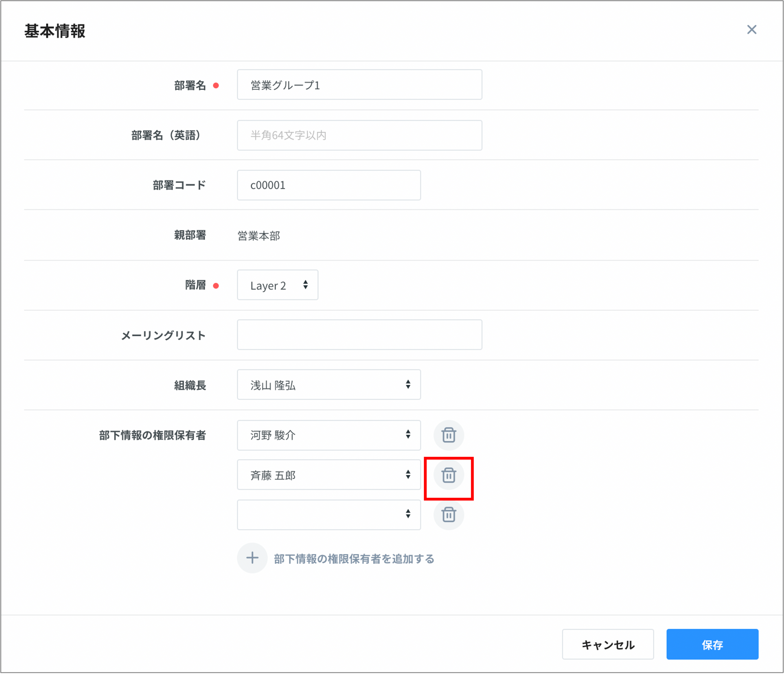
Task: Click 部下情報の権限保有者を追加する link
Action: 354,559
